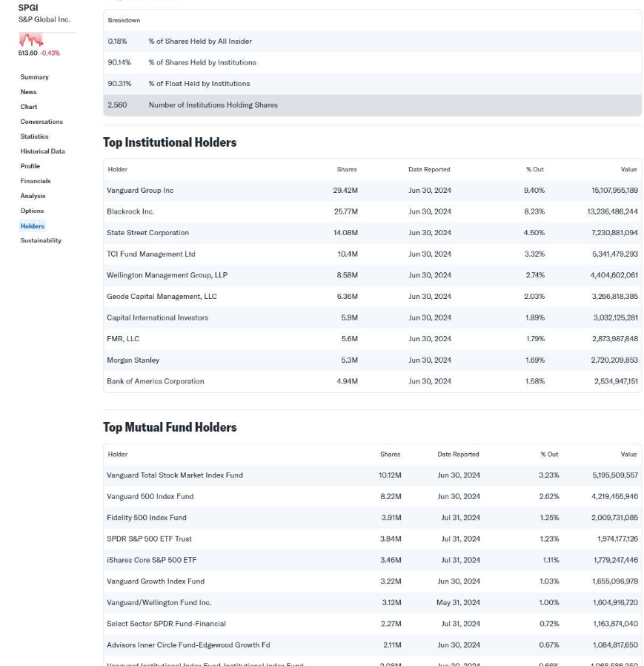Select TCI Fund Management Ltd holder
This screenshot has width=644, height=666.
point(150,254)
